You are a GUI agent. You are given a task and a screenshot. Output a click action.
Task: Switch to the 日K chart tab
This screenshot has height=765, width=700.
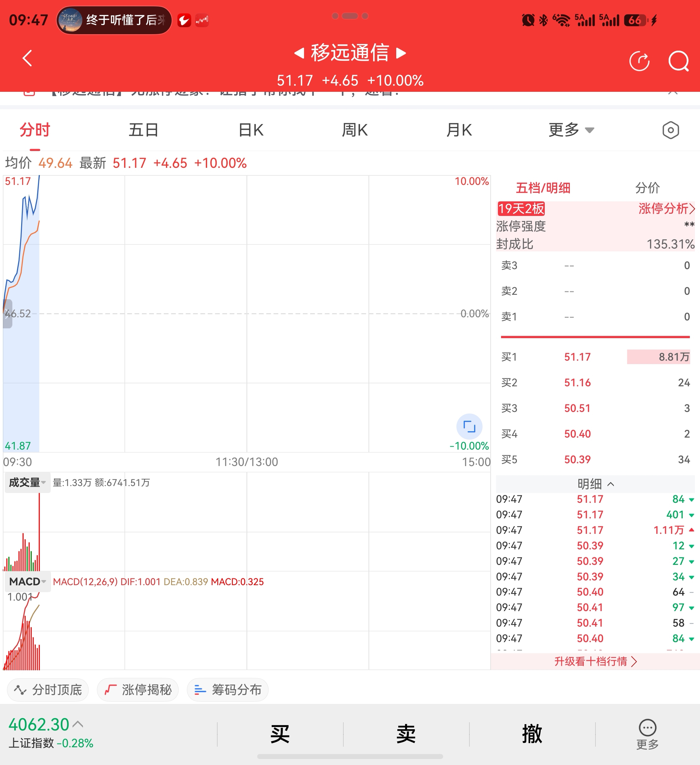[251, 130]
